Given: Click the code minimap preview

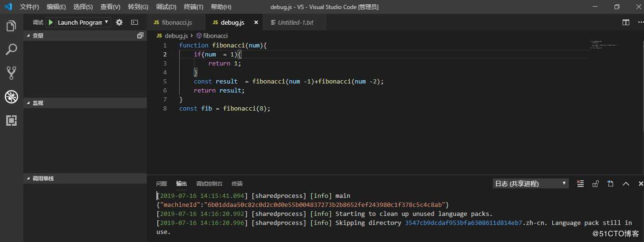Looking at the screenshot, I should [604, 46].
